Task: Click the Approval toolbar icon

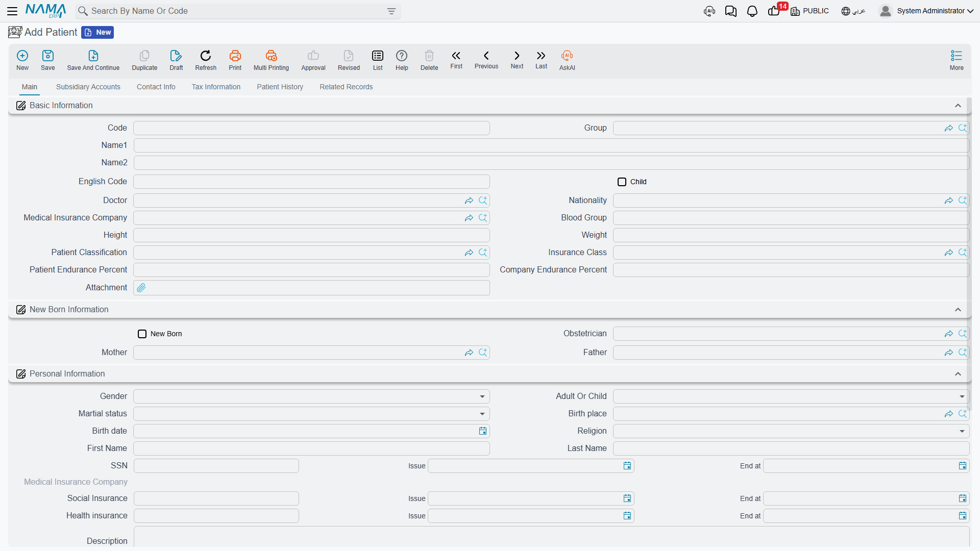Action: pyautogui.click(x=313, y=60)
